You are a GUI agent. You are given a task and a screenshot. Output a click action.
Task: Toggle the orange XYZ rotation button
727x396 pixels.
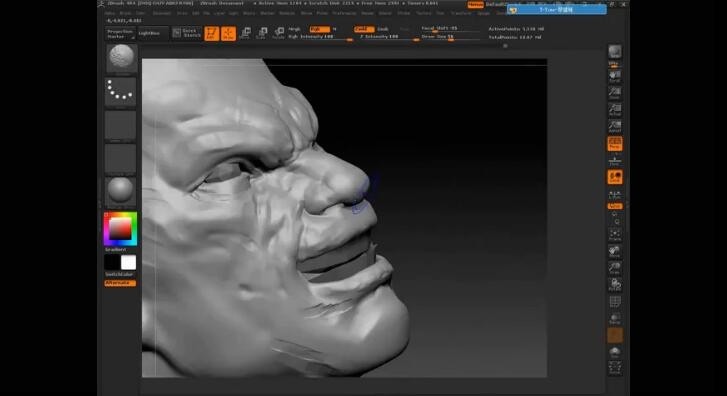click(x=615, y=206)
